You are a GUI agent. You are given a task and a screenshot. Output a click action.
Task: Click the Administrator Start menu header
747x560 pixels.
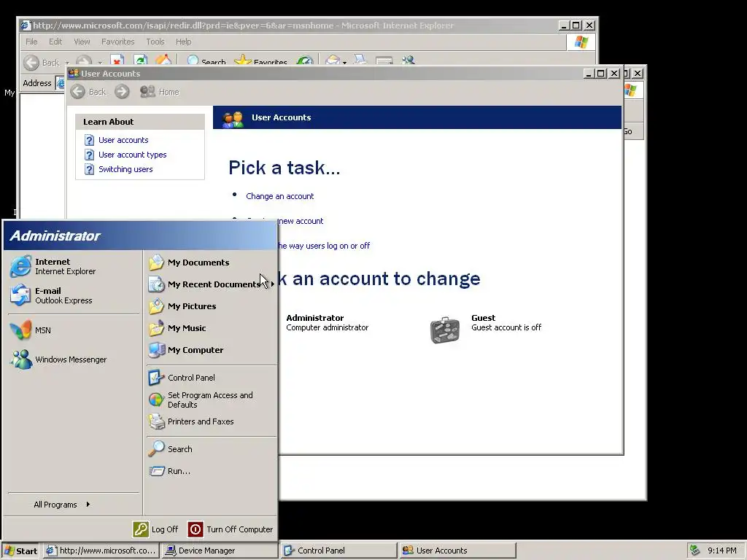pyautogui.click(x=140, y=236)
